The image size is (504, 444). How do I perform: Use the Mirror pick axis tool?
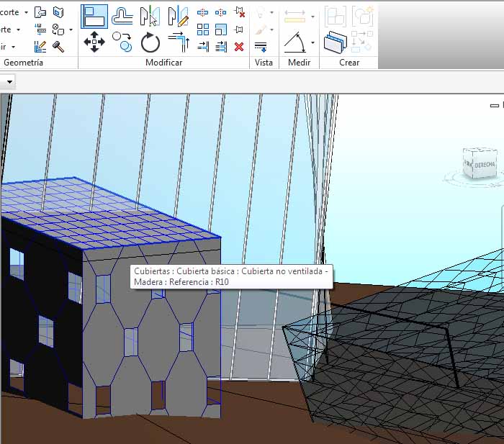150,15
